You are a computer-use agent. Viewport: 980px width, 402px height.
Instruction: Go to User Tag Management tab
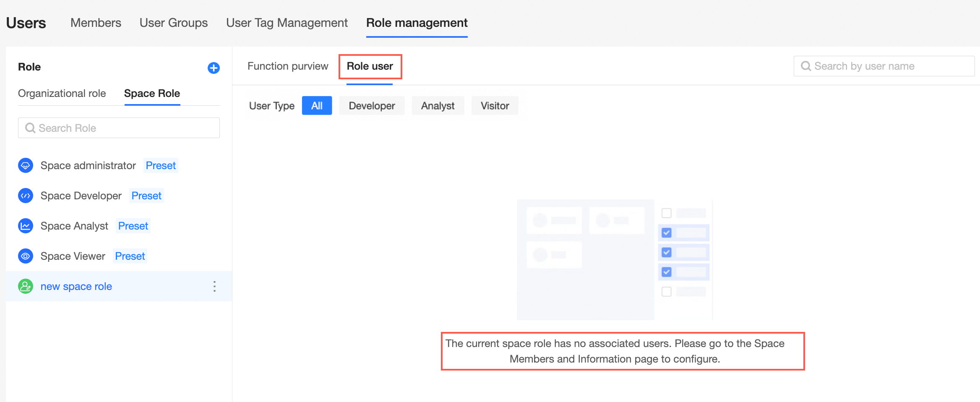(x=287, y=23)
